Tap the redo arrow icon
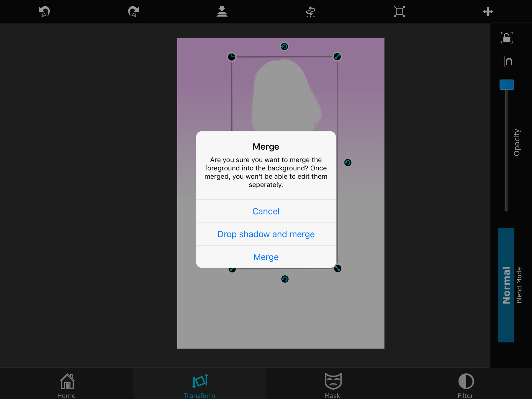The height and width of the screenshot is (399, 532). coord(133,11)
